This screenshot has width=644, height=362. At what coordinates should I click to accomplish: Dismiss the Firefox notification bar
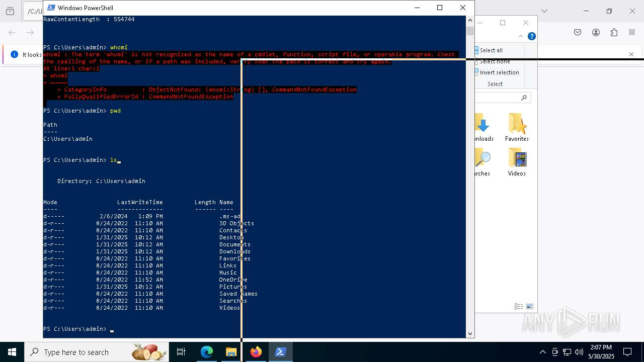(631, 54)
